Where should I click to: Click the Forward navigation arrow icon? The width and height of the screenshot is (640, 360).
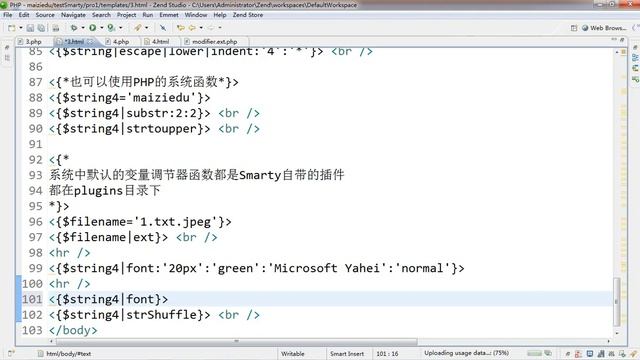pos(211,28)
